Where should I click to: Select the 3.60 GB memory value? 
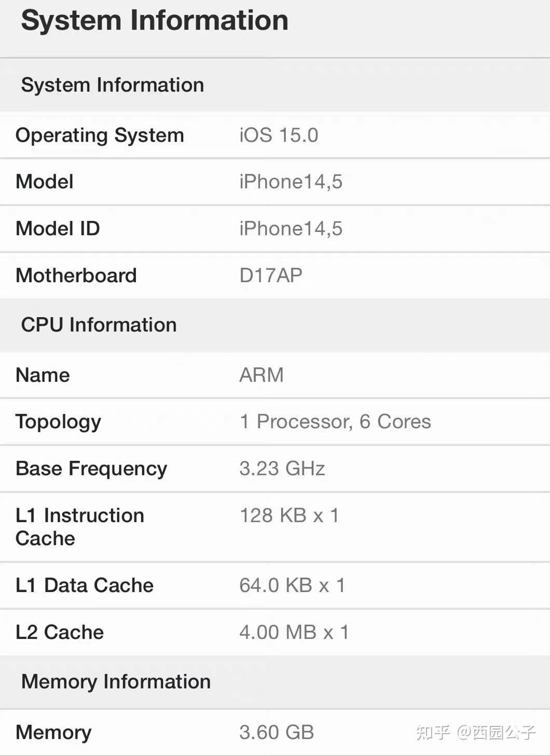(277, 732)
